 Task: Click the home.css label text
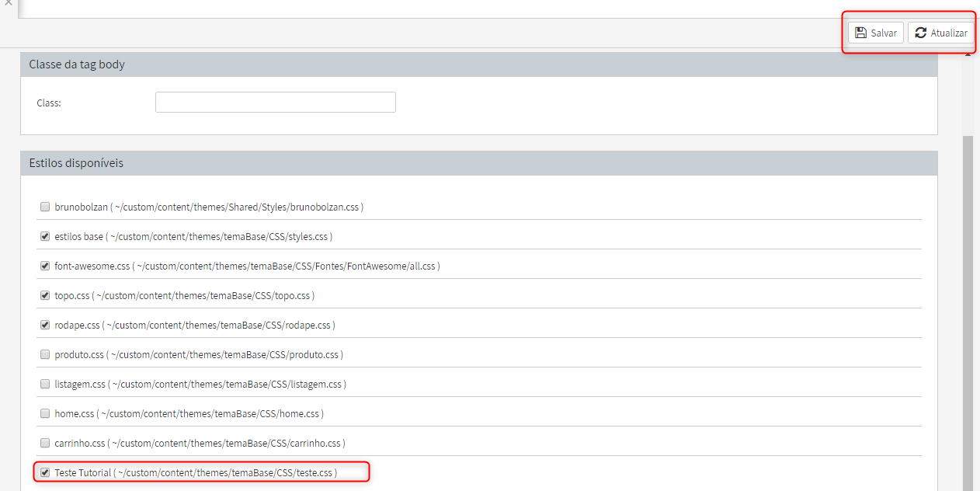point(189,413)
